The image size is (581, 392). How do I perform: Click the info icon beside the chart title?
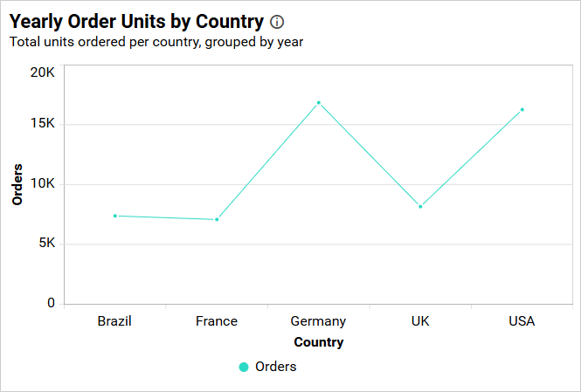pyautogui.click(x=277, y=22)
